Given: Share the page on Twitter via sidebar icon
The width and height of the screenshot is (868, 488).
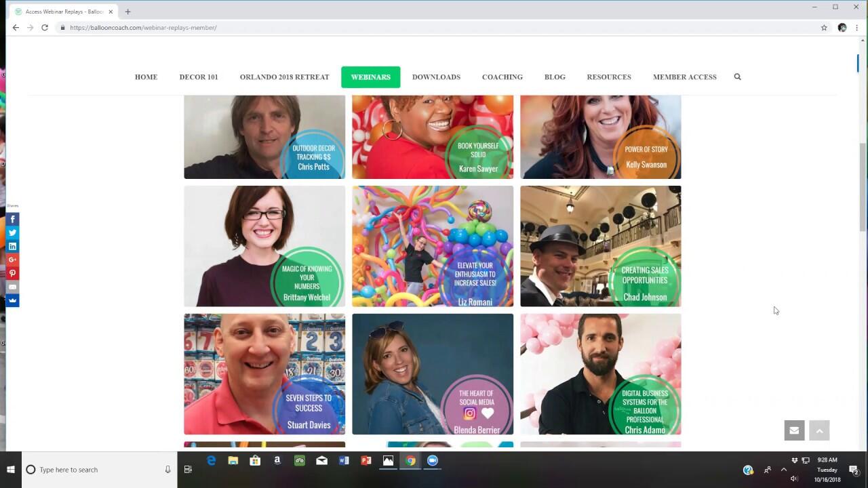Looking at the screenshot, I should (x=12, y=232).
